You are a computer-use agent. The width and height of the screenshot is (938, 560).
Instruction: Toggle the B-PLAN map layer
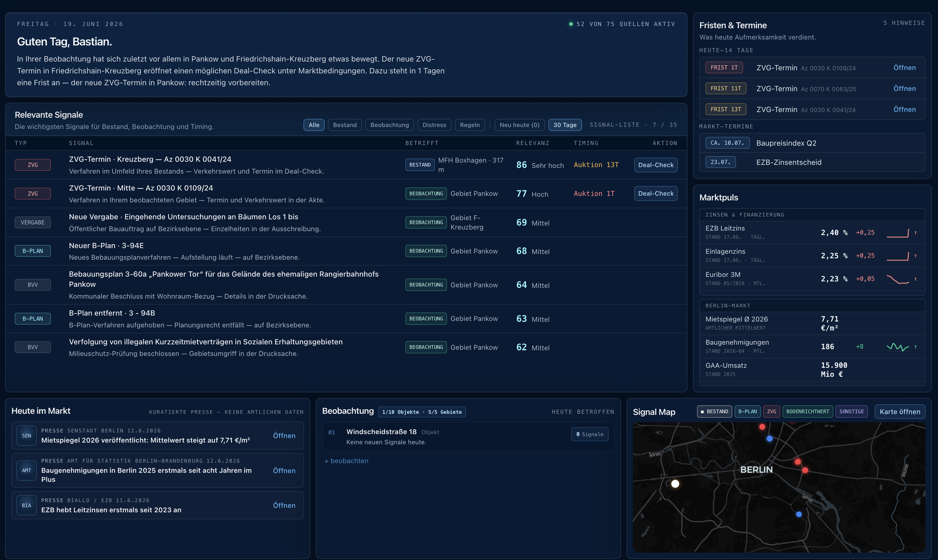pos(747,411)
